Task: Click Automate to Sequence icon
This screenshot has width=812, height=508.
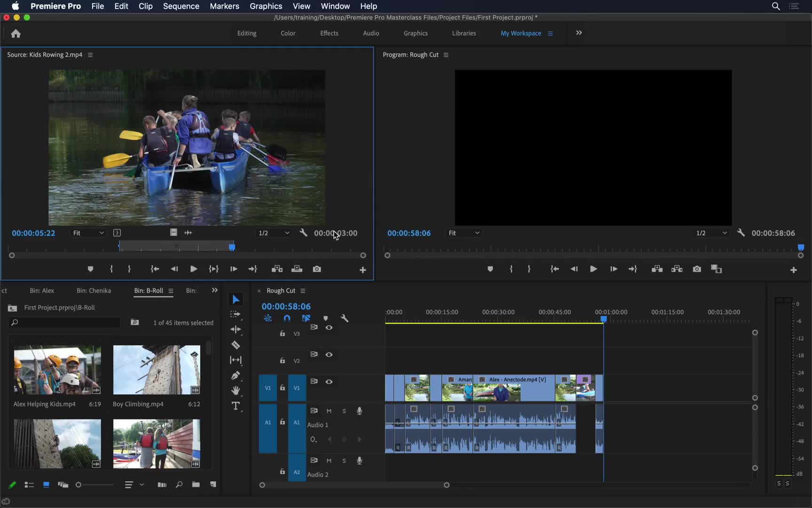Action: [162, 484]
